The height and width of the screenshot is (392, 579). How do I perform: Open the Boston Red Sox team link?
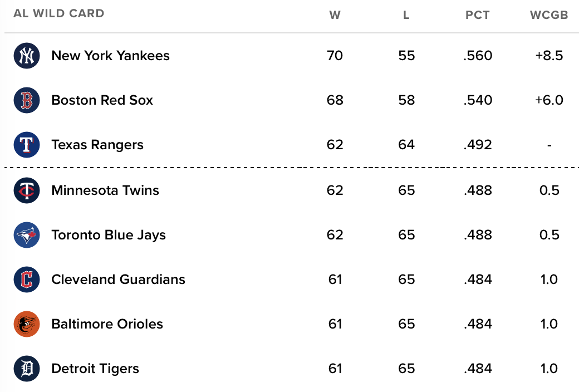tap(102, 100)
